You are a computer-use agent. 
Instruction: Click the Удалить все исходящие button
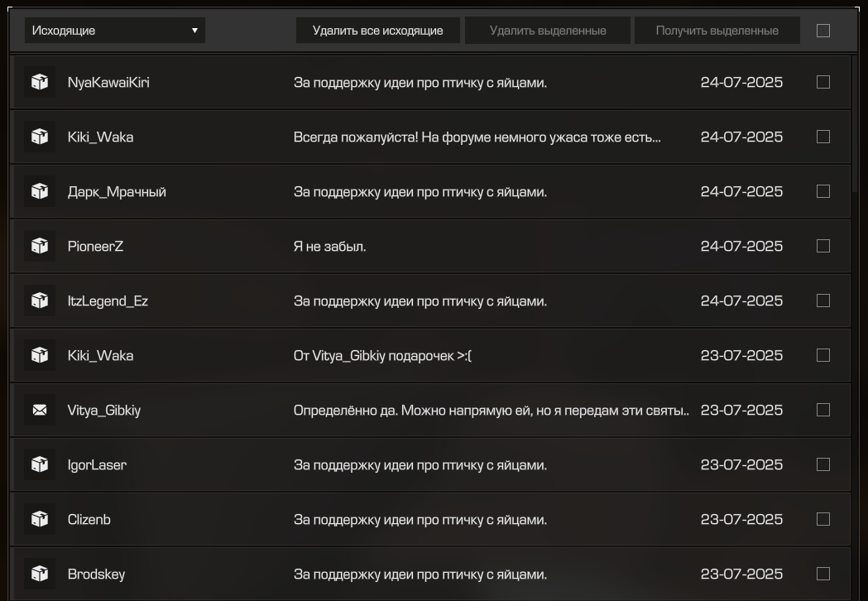[x=377, y=31]
